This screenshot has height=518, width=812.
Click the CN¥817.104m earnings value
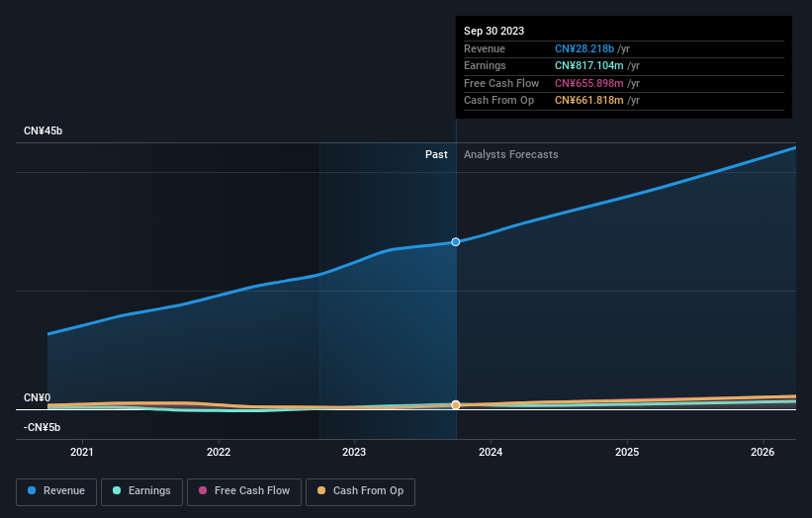tap(589, 65)
